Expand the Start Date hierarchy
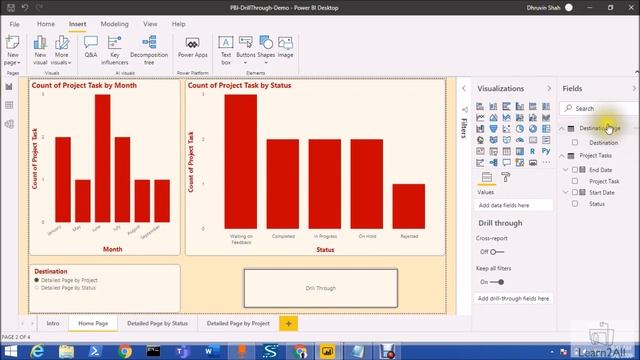 pos(566,192)
